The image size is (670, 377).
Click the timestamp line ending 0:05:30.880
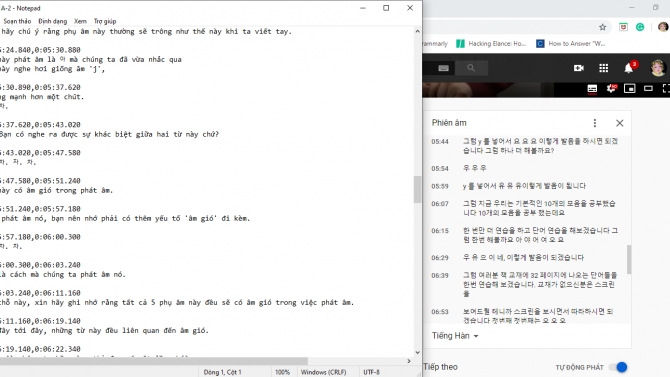[40, 50]
